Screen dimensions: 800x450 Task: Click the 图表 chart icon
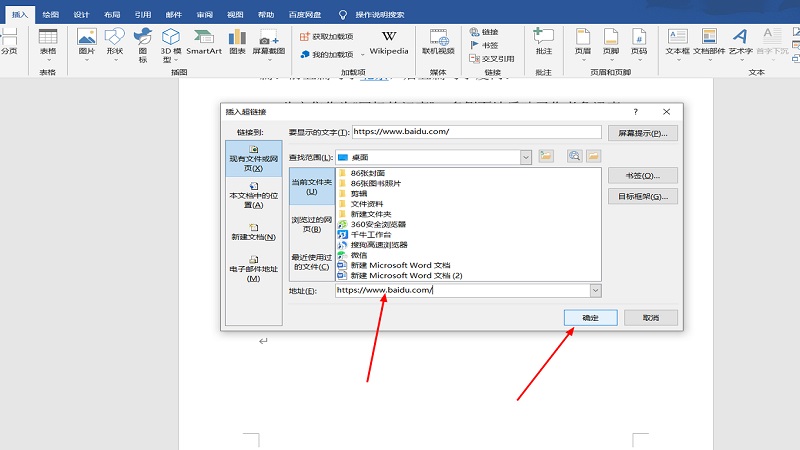[237, 41]
